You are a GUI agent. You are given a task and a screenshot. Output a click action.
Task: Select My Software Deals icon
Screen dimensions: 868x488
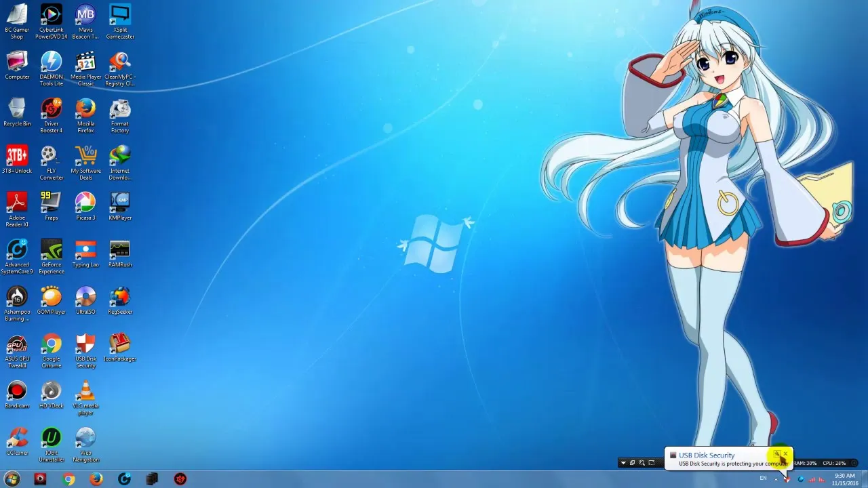tap(85, 162)
